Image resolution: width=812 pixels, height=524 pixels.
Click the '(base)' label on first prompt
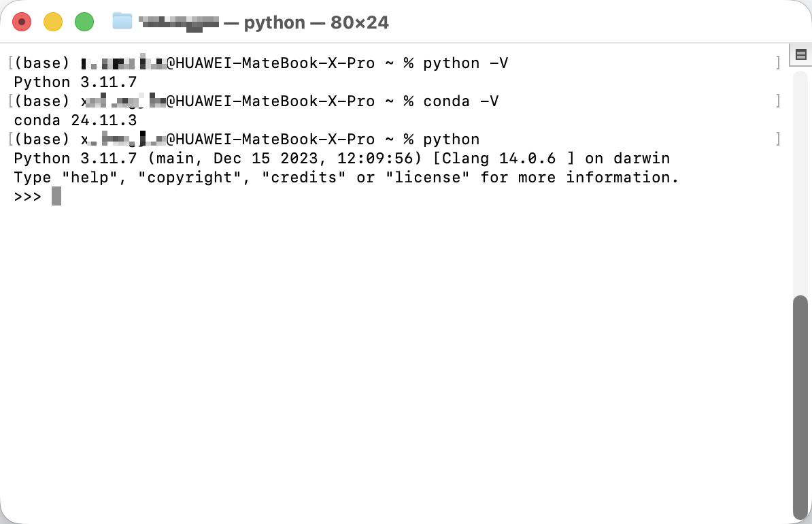tap(41, 63)
